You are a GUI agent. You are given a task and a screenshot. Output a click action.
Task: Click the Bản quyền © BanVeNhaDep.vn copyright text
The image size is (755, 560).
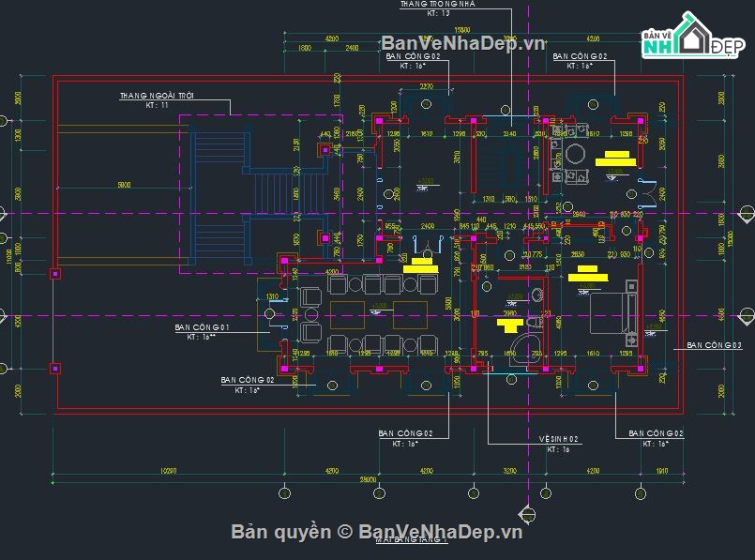point(377,532)
